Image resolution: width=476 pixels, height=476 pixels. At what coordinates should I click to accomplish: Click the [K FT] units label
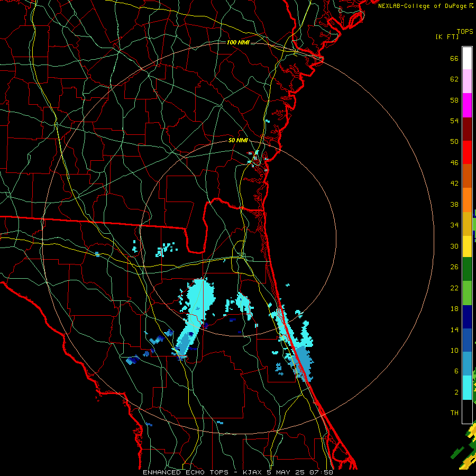coord(447,36)
